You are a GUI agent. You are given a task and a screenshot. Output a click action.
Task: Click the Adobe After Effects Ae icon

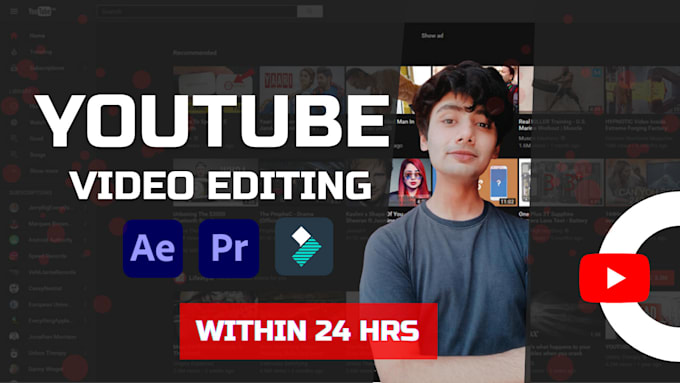153,249
